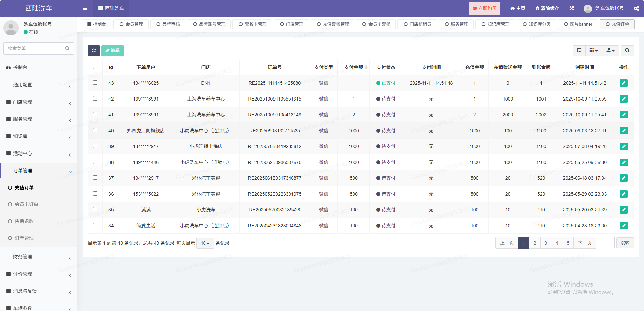The width and height of the screenshot is (644, 311).
Task: Click the search icon in menu search box
Action: tap(67, 48)
